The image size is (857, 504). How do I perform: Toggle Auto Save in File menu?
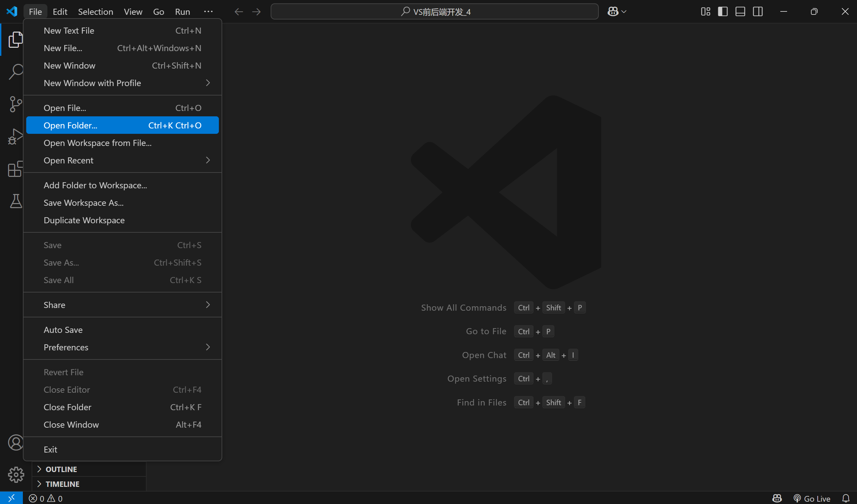click(x=63, y=329)
